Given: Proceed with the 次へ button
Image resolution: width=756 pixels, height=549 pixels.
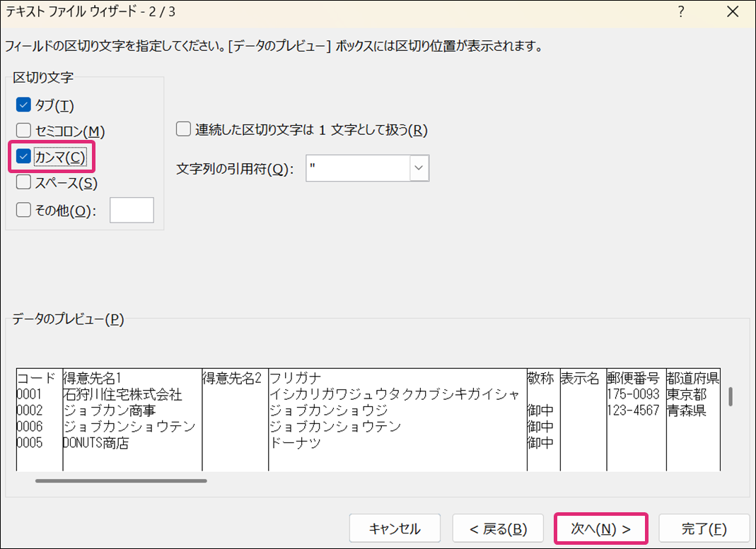Looking at the screenshot, I should pos(600,529).
